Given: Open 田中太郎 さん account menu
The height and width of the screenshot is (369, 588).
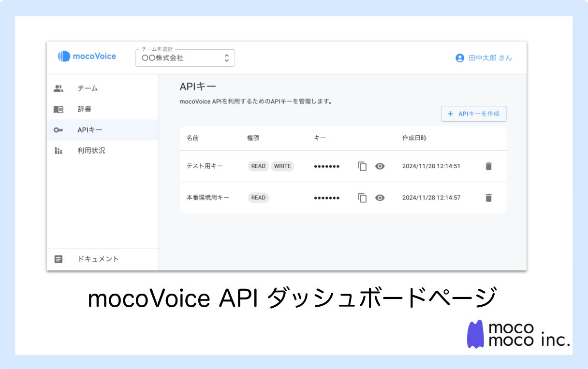Looking at the screenshot, I should point(484,58).
